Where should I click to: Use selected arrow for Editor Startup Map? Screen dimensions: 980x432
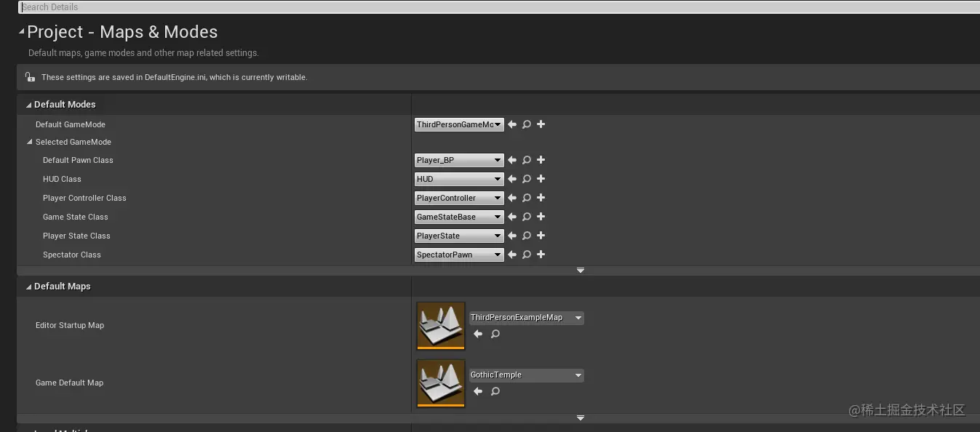tap(478, 334)
